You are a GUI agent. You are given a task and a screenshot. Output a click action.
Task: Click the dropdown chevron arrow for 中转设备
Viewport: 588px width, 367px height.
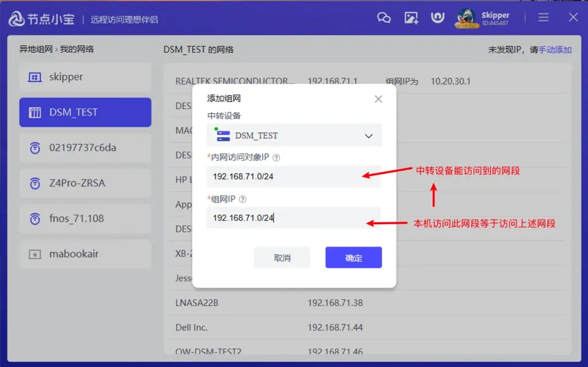click(x=369, y=136)
